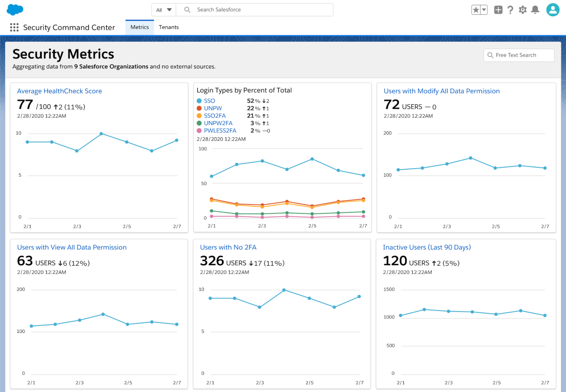The width and height of the screenshot is (566, 392).
Task: Click the UNPW 22% value
Action: 253,108
